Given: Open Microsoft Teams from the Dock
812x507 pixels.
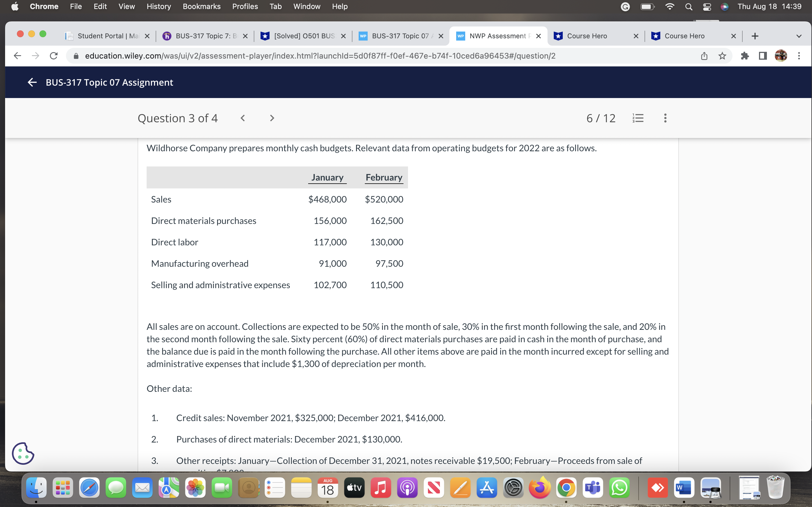Looking at the screenshot, I should click(593, 488).
